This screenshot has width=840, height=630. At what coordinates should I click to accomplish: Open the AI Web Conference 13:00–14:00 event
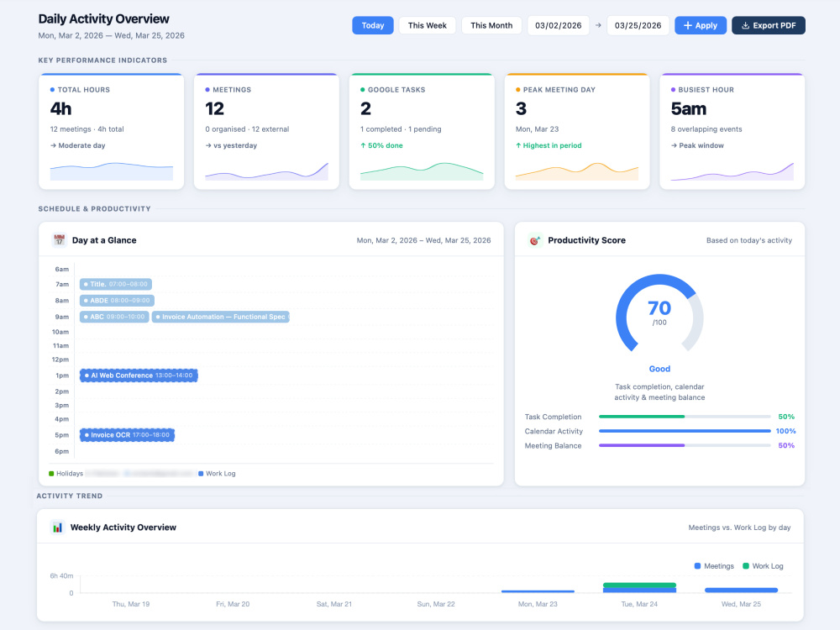point(139,375)
